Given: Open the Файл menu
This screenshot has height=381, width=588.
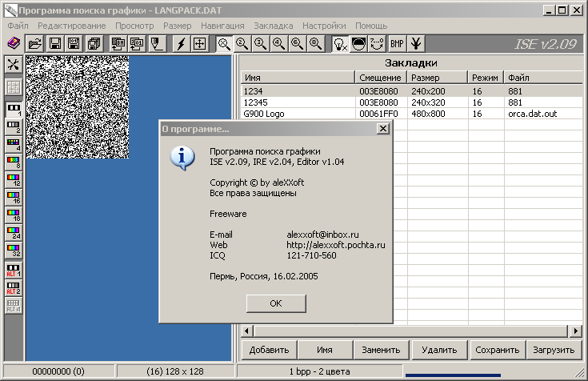Looking at the screenshot, I should click(17, 26).
